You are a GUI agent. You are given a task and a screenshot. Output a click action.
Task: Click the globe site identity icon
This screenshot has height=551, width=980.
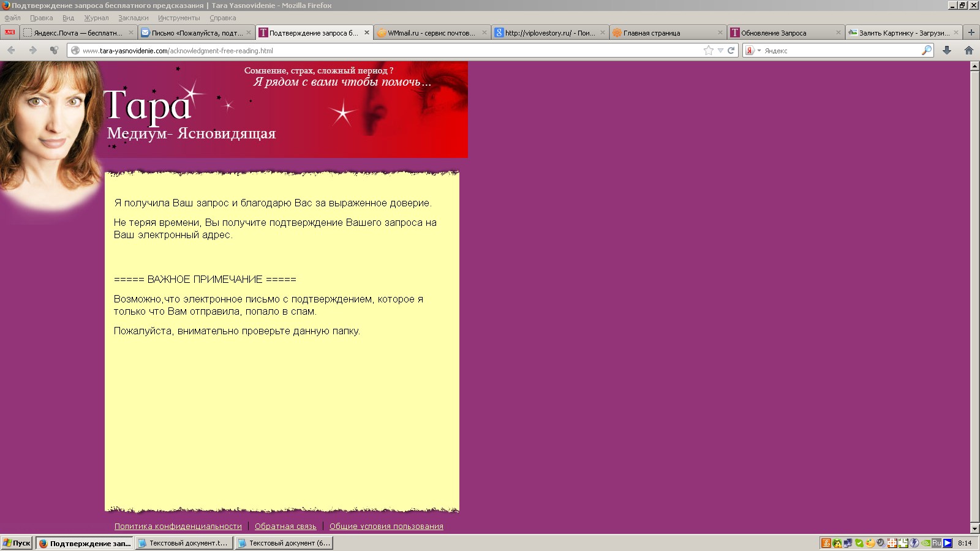point(75,50)
